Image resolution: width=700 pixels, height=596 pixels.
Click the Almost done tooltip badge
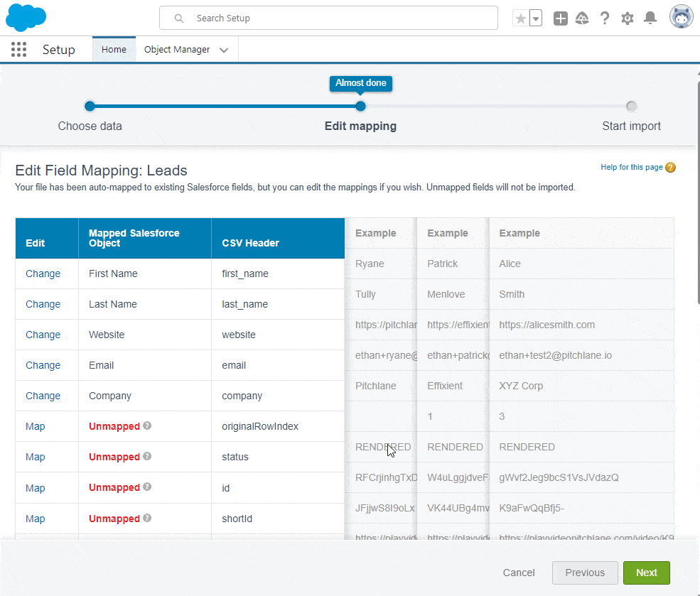coord(361,83)
